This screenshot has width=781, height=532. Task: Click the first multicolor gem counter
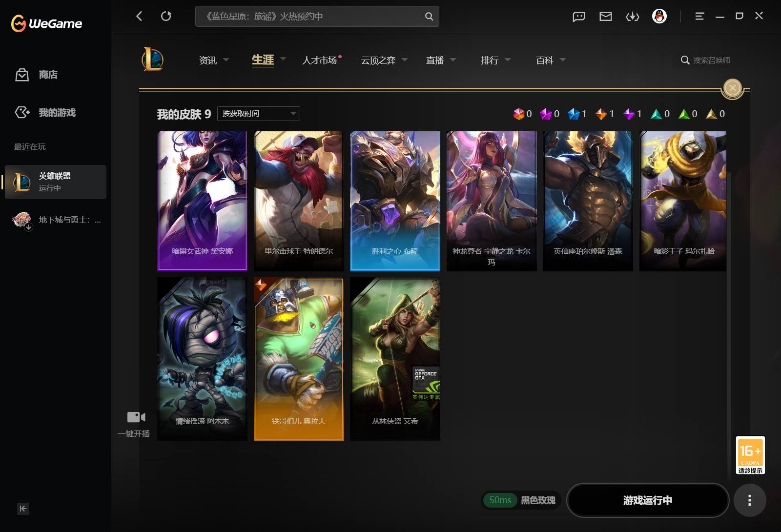(x=522, y=114)
